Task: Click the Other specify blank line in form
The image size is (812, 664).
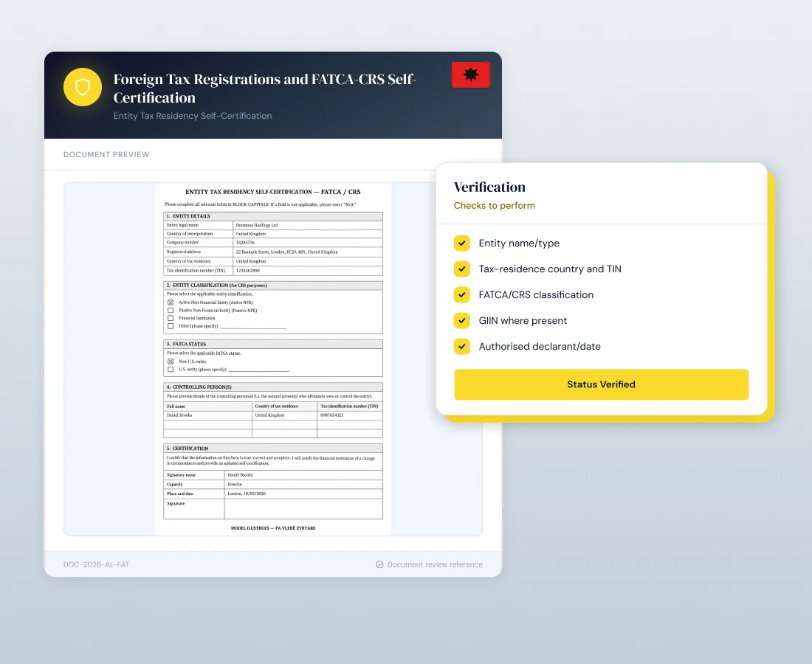Action: (253, 327)
